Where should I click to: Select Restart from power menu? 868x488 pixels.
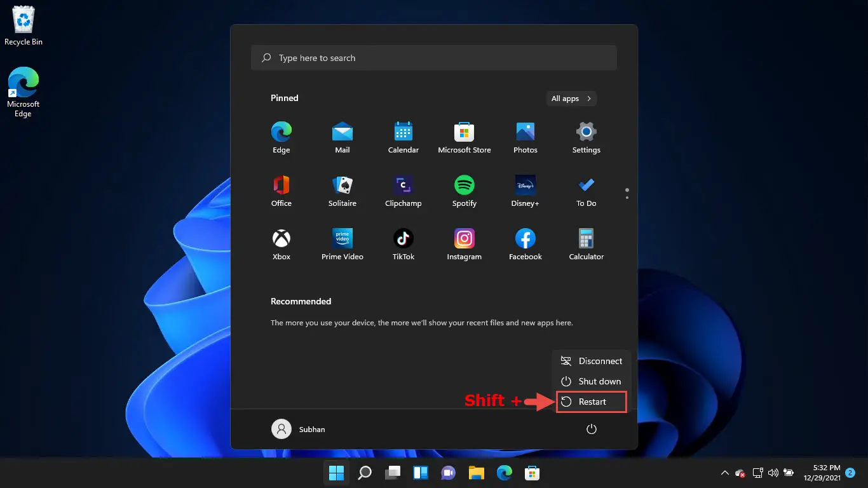[592, 402]
